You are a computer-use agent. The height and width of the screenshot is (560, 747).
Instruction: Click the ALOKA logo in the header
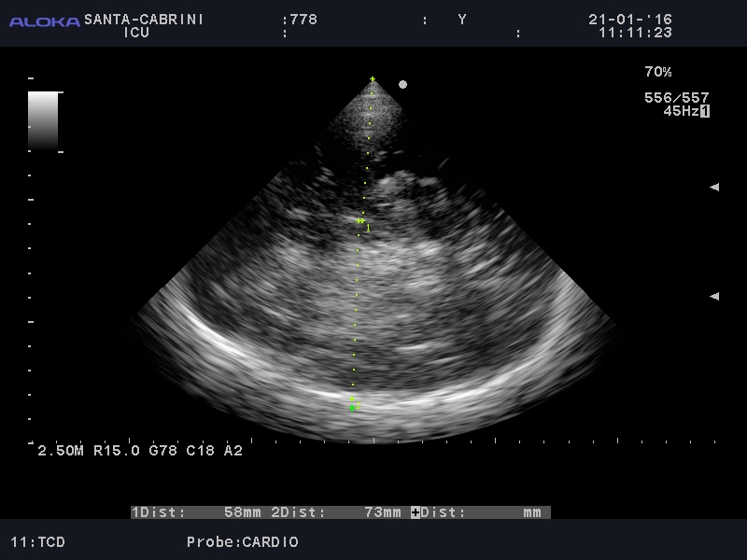pos(44,21)
